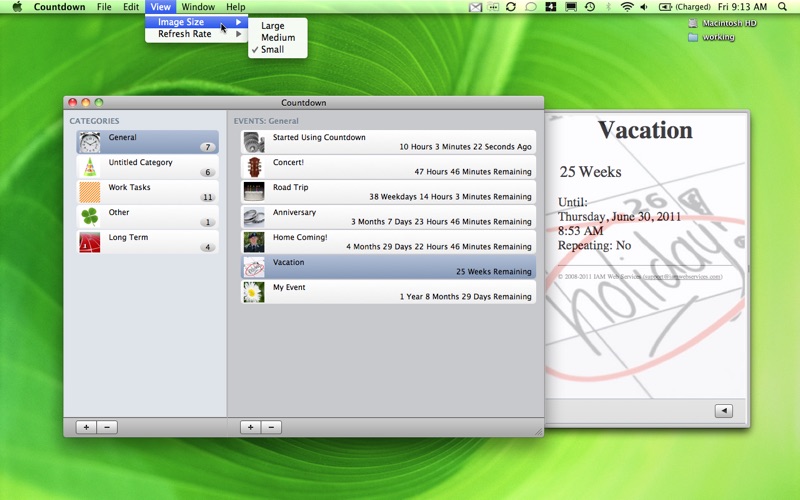Click the Work Tasks orange striped icon

point(90,192)
